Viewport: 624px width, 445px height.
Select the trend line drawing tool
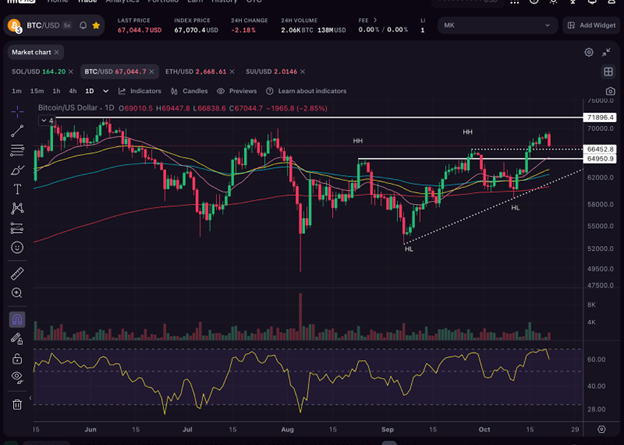click(17, 131)
